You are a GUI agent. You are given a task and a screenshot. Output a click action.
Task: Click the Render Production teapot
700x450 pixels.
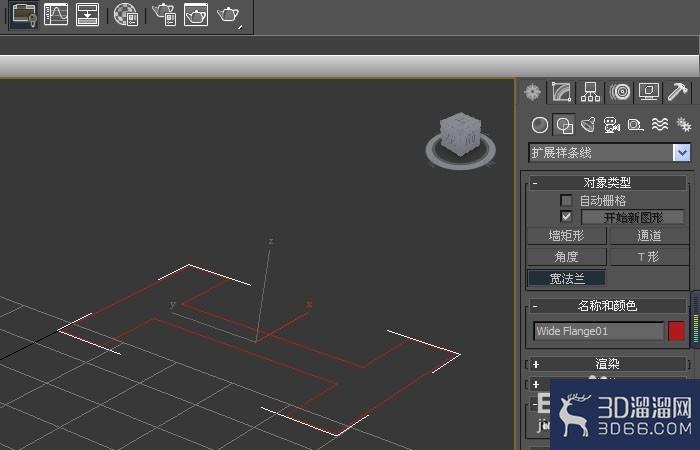[229, 16]
